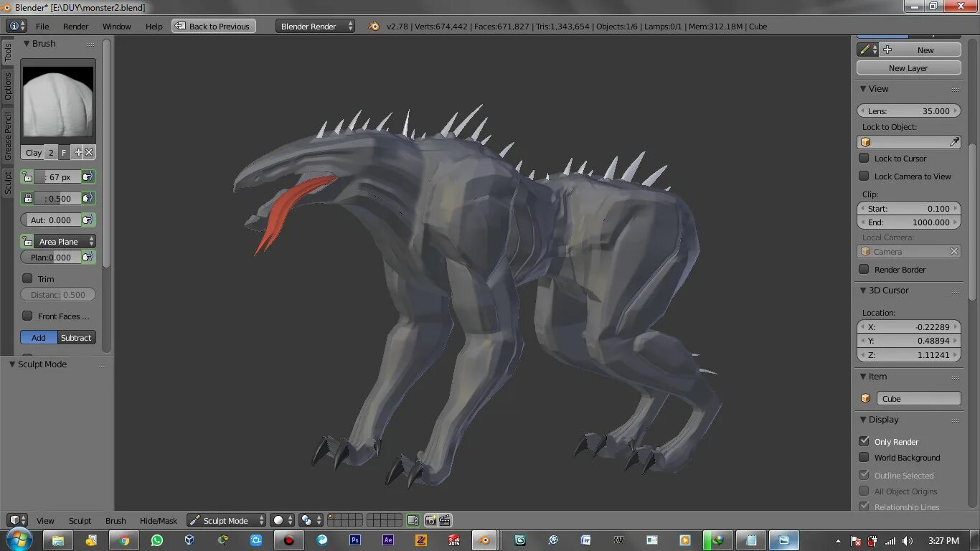Select the Subtract brush direction
980x551 pixels.
click(76, 337)
